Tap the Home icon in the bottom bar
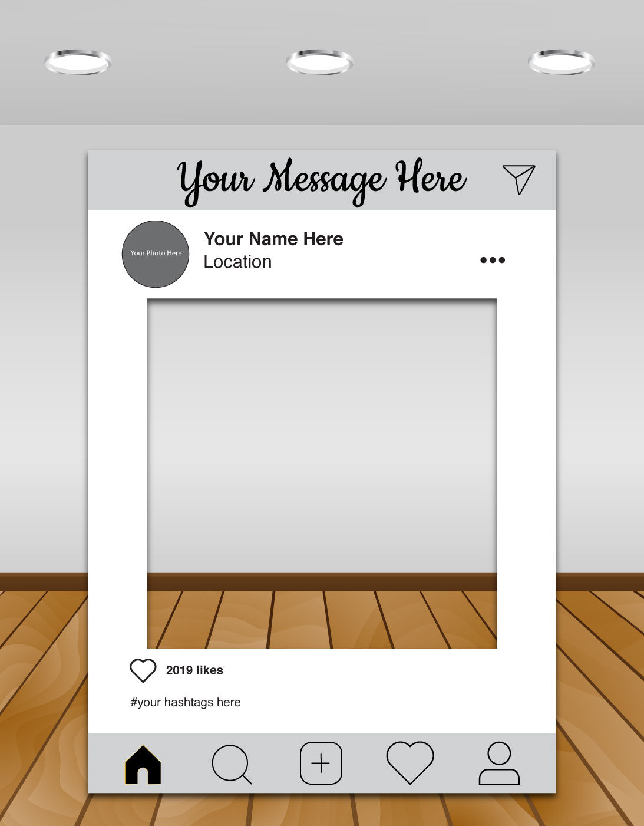The image size is (644, 826). 143,762
